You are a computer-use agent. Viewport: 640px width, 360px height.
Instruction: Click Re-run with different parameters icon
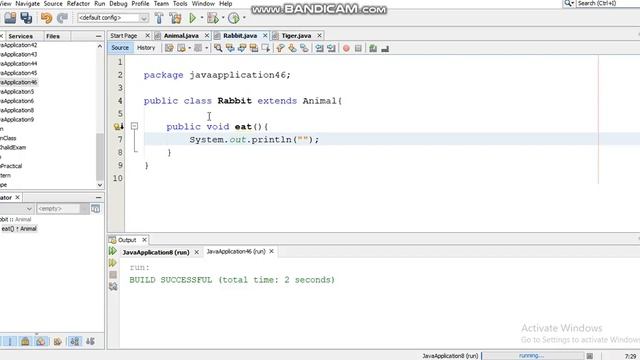113,263
